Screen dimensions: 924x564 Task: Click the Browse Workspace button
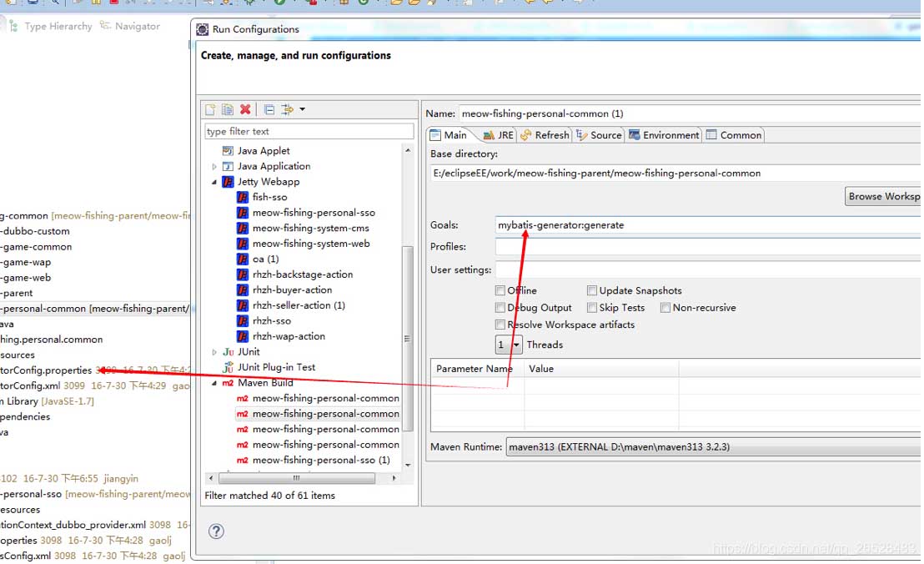pyautogui.click(x=884, y=196)
